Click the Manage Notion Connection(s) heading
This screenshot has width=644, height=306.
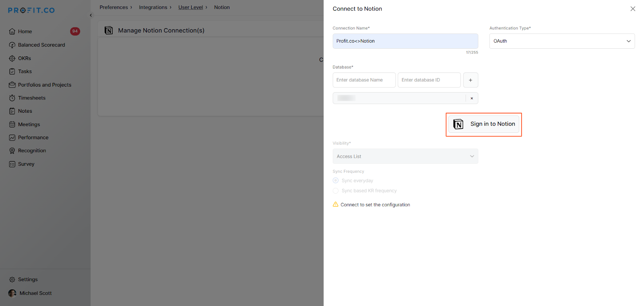pos(161,31)
